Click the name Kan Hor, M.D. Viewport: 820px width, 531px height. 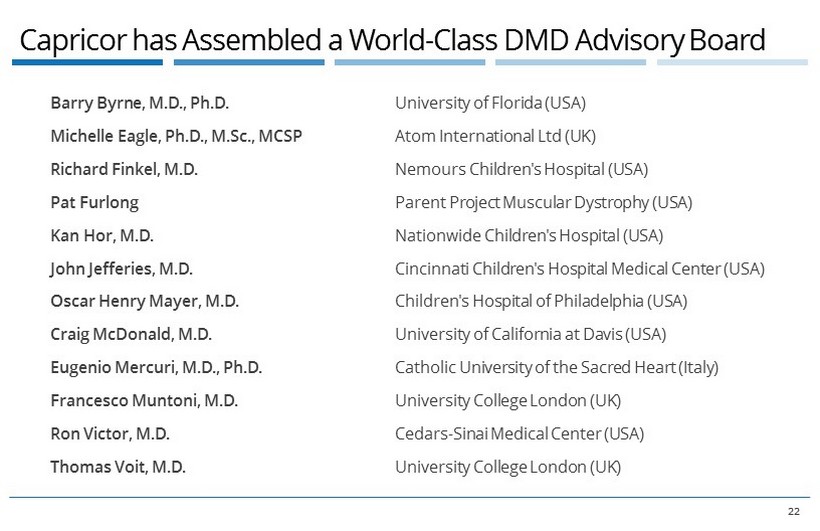101,236
